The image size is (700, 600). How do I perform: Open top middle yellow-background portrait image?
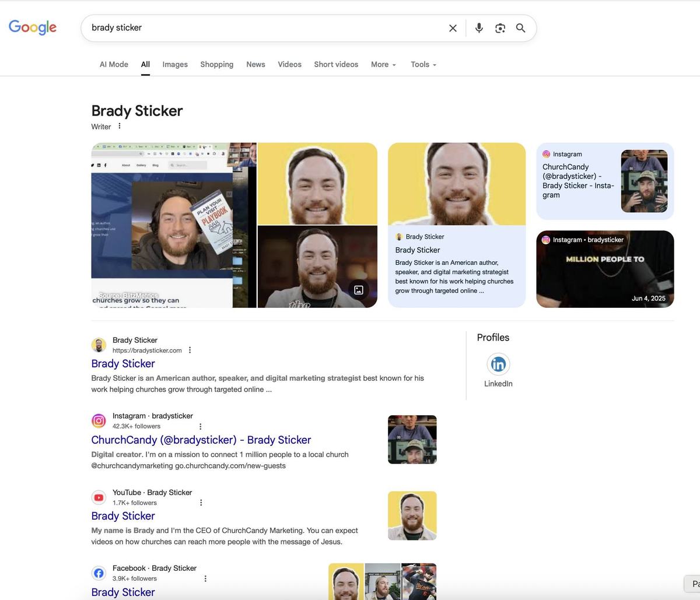317,183
